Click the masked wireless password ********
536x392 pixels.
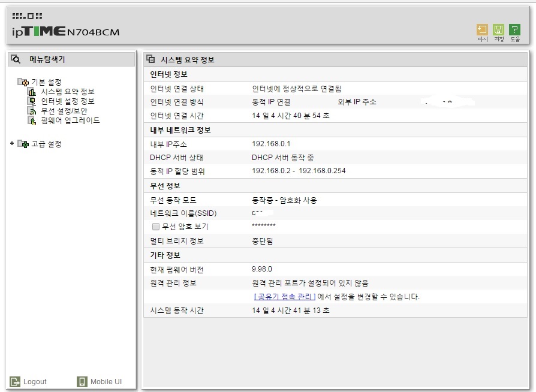pos(264,225)
